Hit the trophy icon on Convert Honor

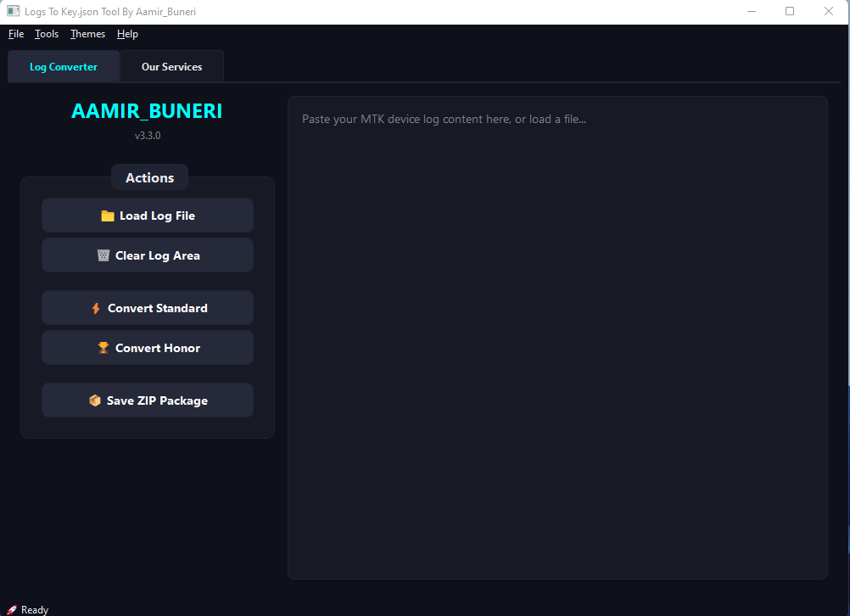103,348
